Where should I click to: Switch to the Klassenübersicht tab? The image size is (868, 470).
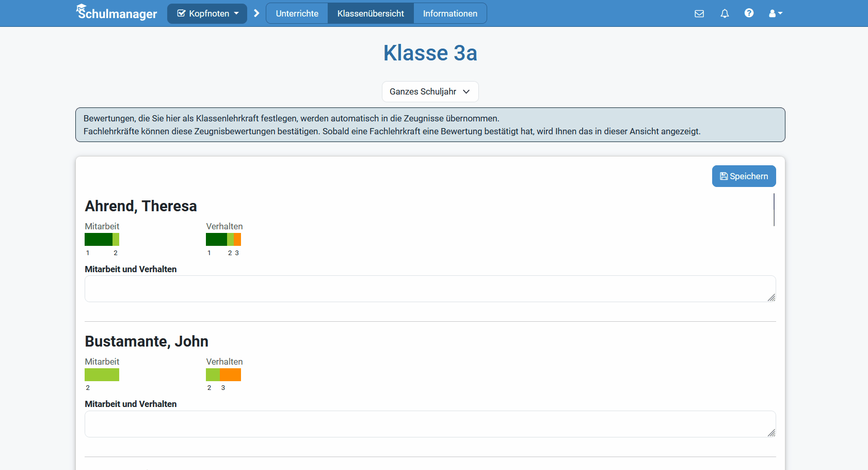[371, 13]
